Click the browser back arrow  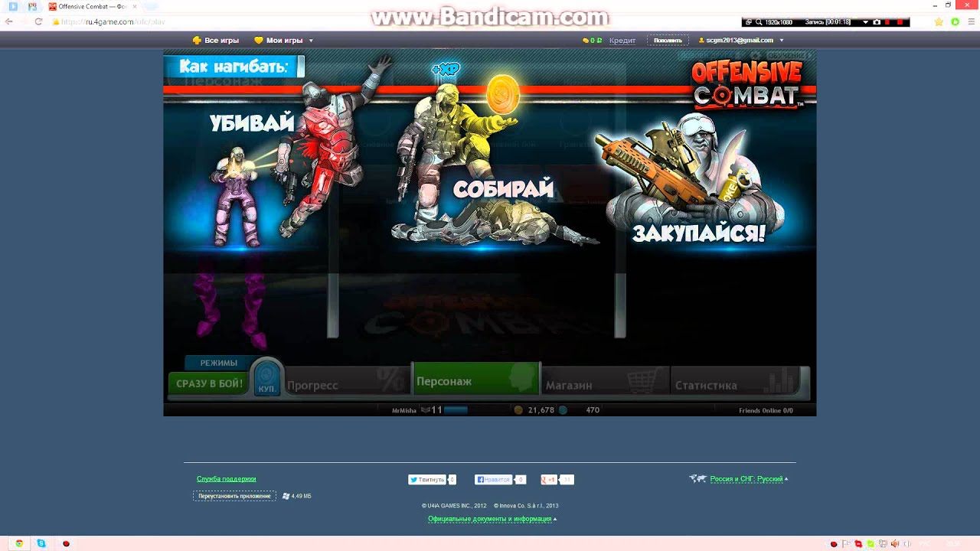(9, 21)
